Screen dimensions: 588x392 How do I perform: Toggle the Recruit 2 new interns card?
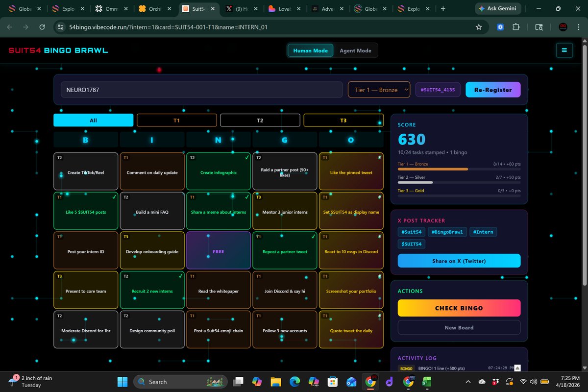coord(152,290)
